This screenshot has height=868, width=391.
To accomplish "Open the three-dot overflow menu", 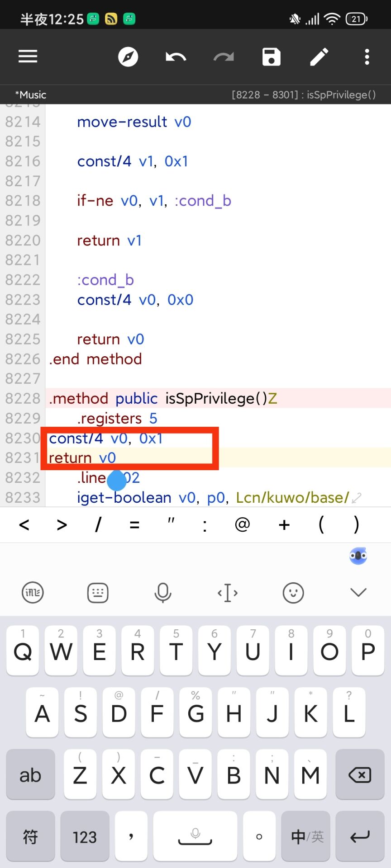I will point(367,57).
